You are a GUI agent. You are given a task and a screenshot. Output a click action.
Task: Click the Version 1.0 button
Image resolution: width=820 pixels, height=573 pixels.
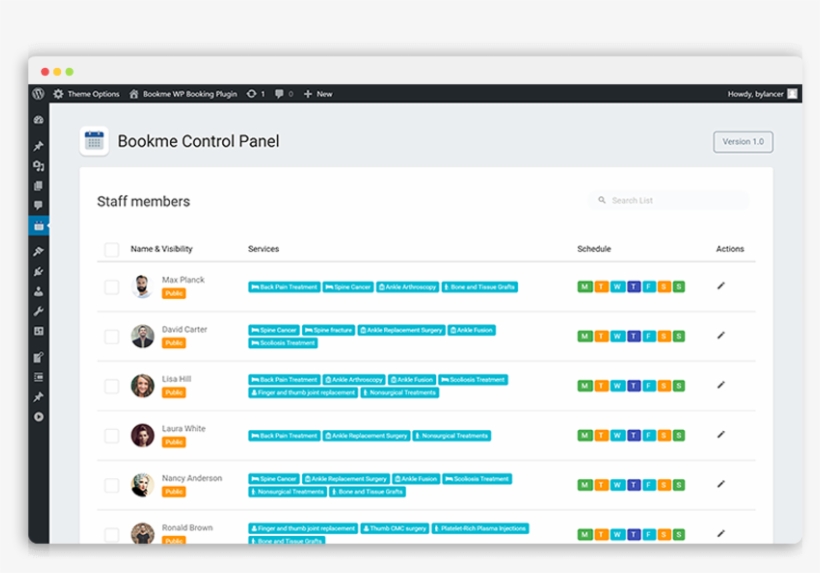click(743, 142)
